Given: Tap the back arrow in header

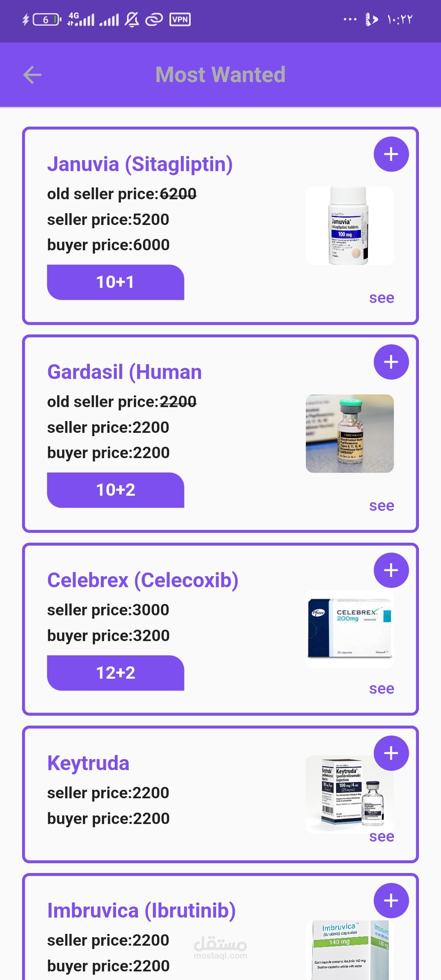Looking at the screenshot, I should (32, 75).
